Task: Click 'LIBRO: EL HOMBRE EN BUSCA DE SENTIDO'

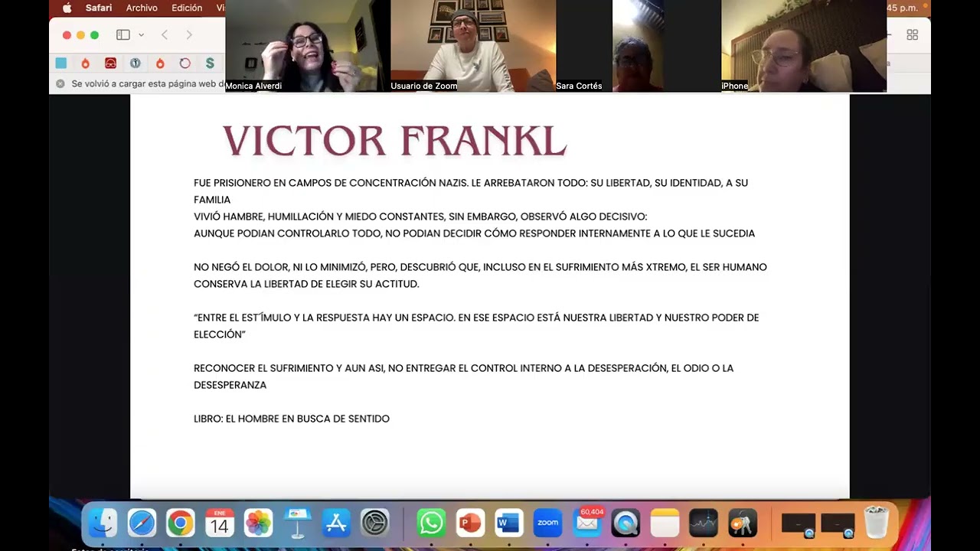Action: click(x=292, y=419)
